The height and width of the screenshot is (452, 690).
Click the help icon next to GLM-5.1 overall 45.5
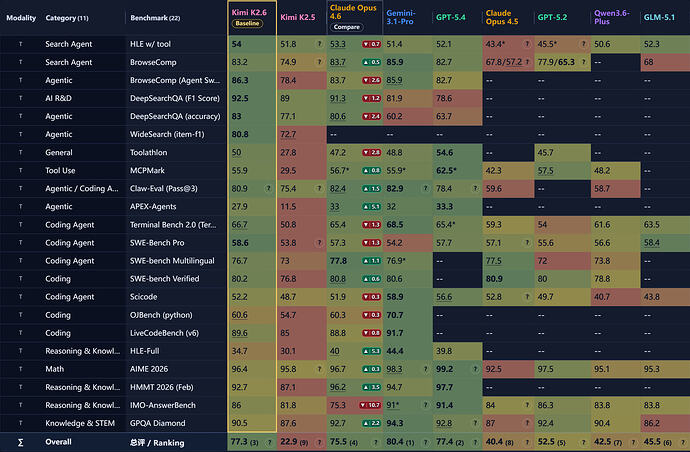(683, 442)
